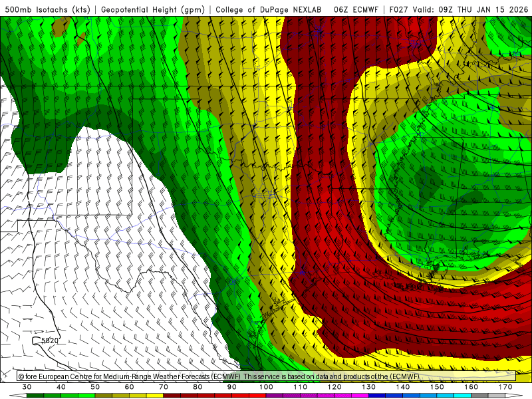
Task: Click the '120' value on the color scale
Action: 334,387
